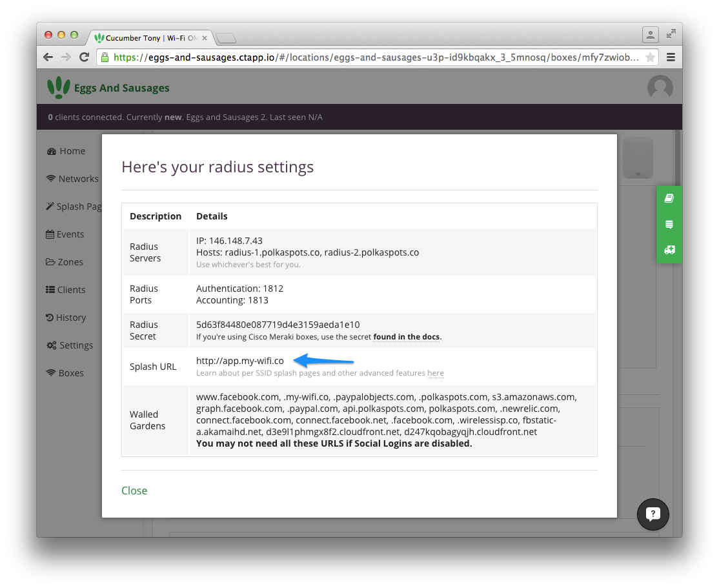Viewport: 719px width, 588px height.
Task: Open the user avatar in the header
Action: click(x=660, y=87)
